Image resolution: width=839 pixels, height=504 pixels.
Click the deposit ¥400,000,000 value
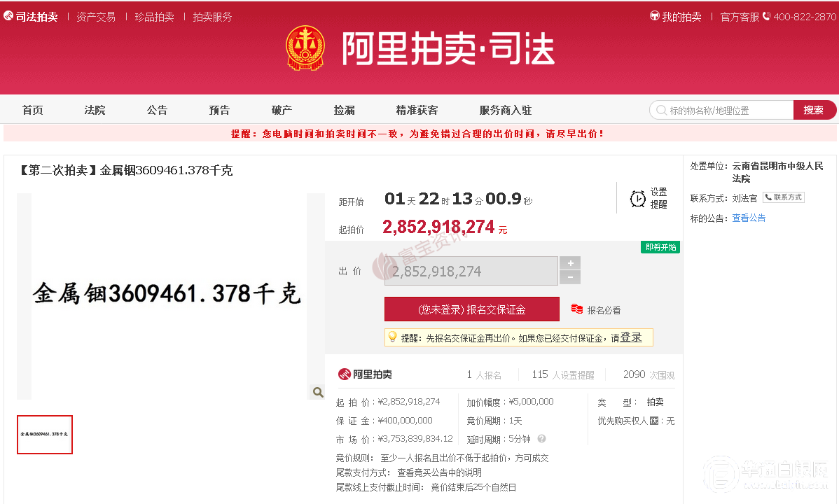tap(405, 421)
